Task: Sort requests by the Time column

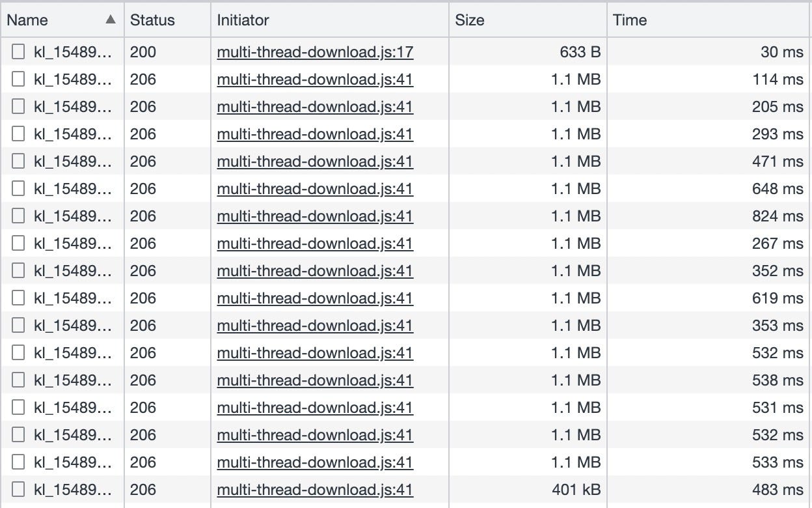Action: click(x=630, y=20)
